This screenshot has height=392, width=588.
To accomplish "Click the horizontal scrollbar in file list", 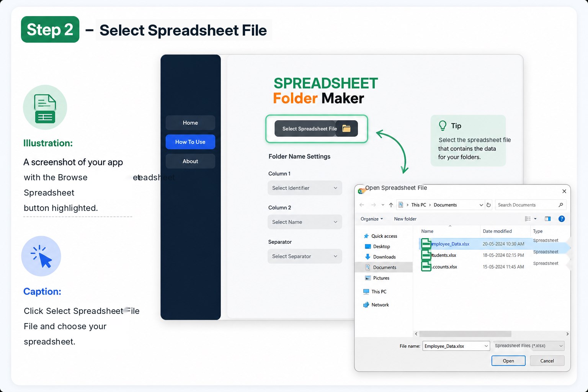I will click(x=465, y=334).
